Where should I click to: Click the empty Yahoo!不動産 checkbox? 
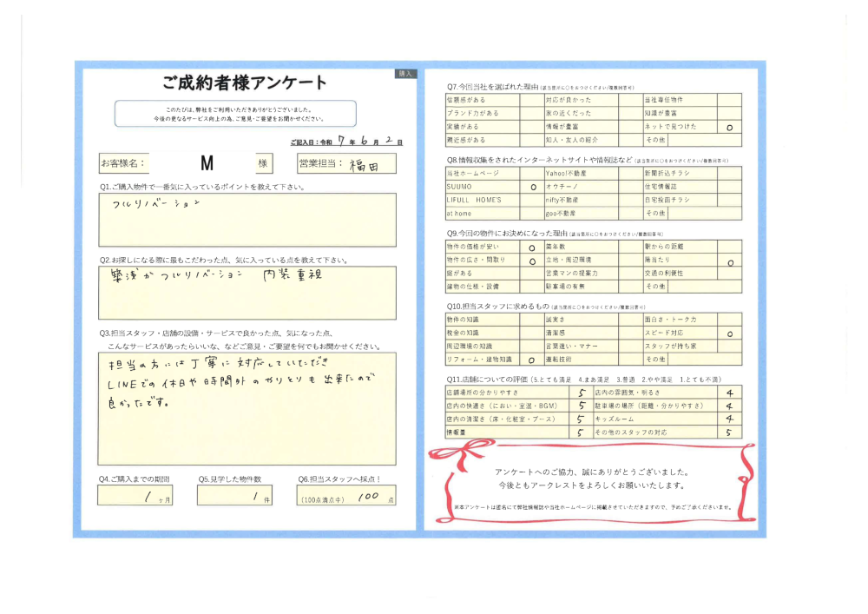click(630, 174)
